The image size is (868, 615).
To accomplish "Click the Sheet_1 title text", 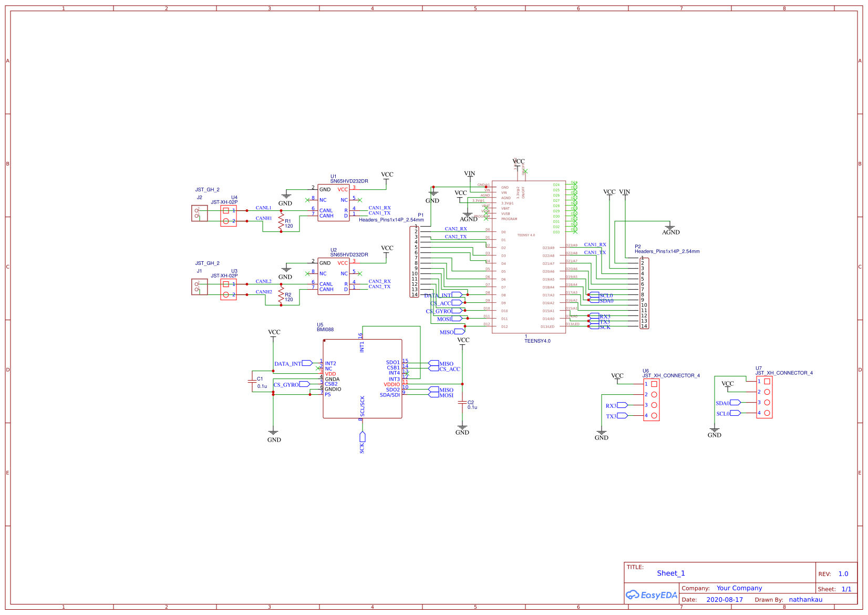I will point(671,573).
